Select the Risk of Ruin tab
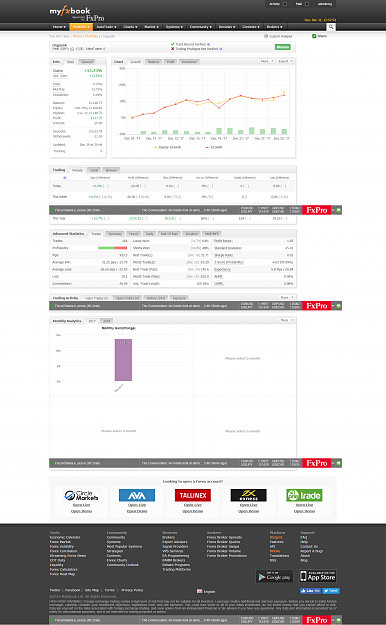This screenshot has width=386, height=625. (169, 234)
